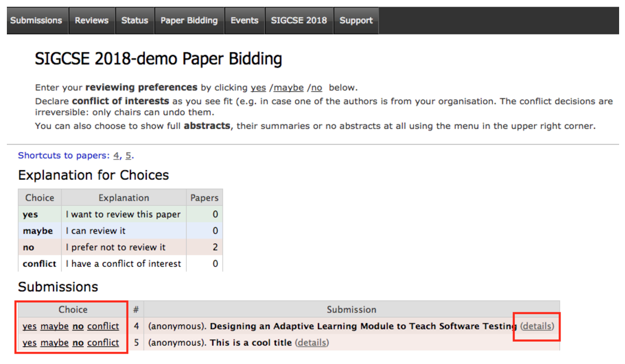Switch to the Reviews tab
Viewport: 625px width, 364px height.
point(91,20)
